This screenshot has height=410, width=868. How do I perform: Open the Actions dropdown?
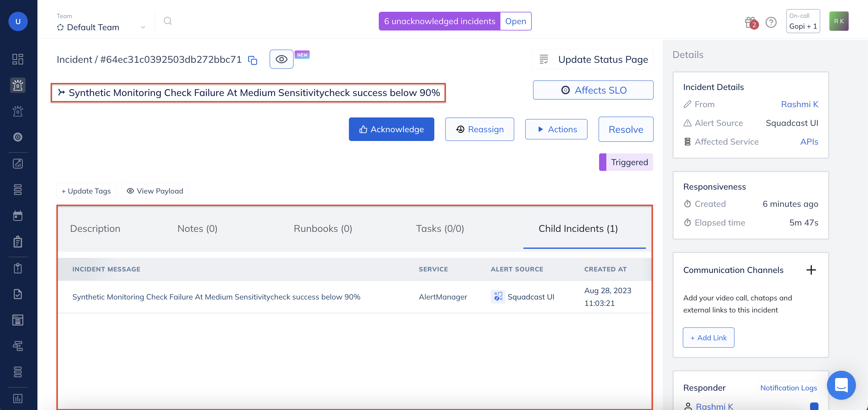[556, 129]
